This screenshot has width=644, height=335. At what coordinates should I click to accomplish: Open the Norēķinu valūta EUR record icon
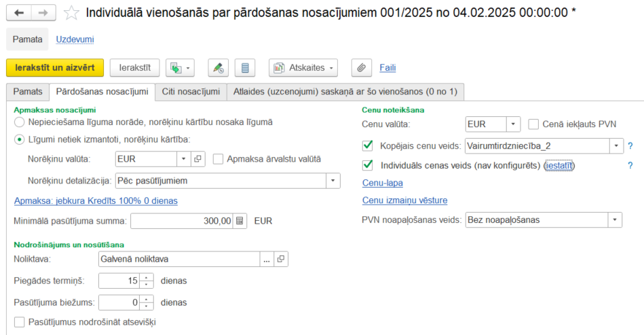tap(198, 159)
